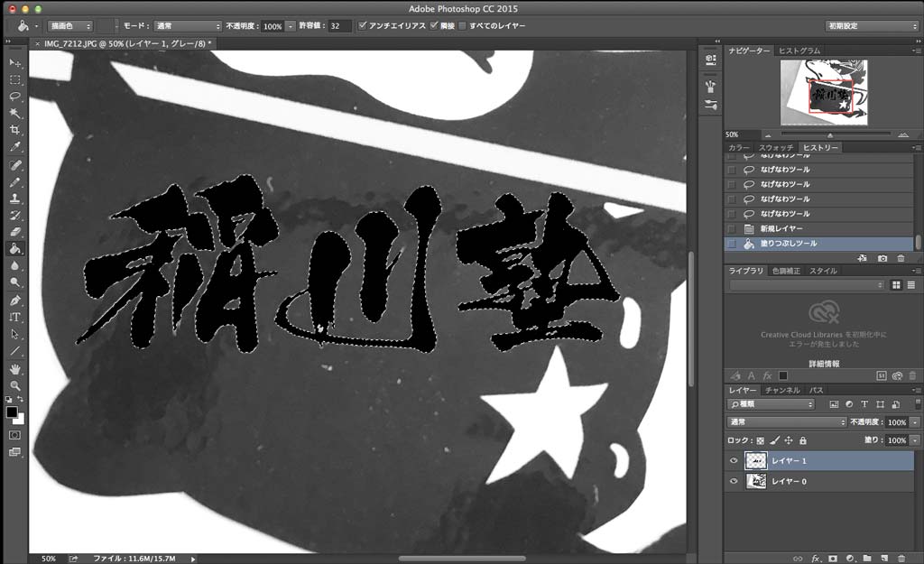This screenshot has width=924, height=564.
Task: Delete layer with Layers panel trash
Action: (x=901, y=558)
